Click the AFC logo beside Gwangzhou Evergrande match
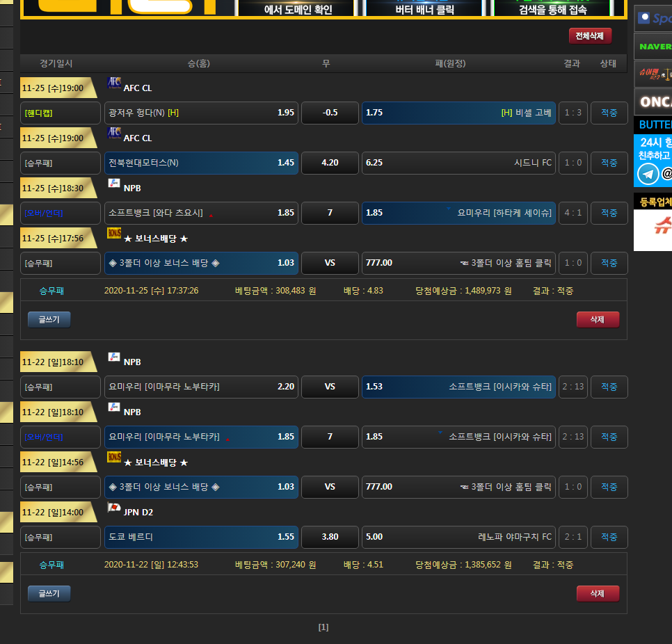This screenshot has width=672, height=644. coord(114,84)
